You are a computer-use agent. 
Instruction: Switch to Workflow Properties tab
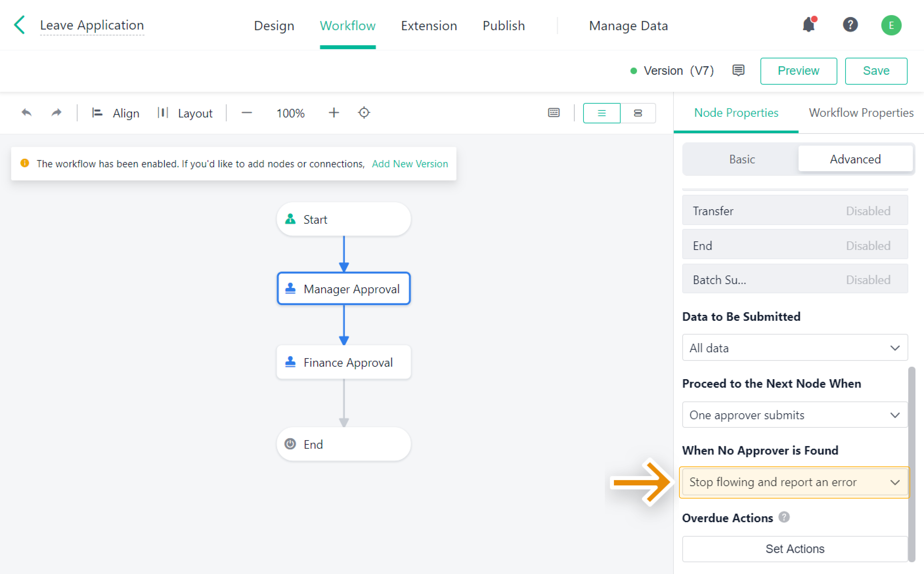[x=861, y=113]
